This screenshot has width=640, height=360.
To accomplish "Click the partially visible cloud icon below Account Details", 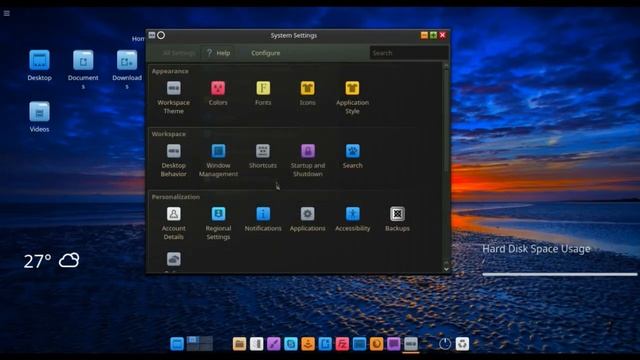I will (173, 259).
